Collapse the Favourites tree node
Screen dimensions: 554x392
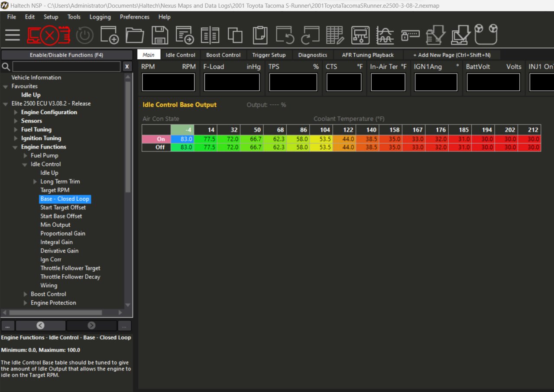tap(6, 87)
